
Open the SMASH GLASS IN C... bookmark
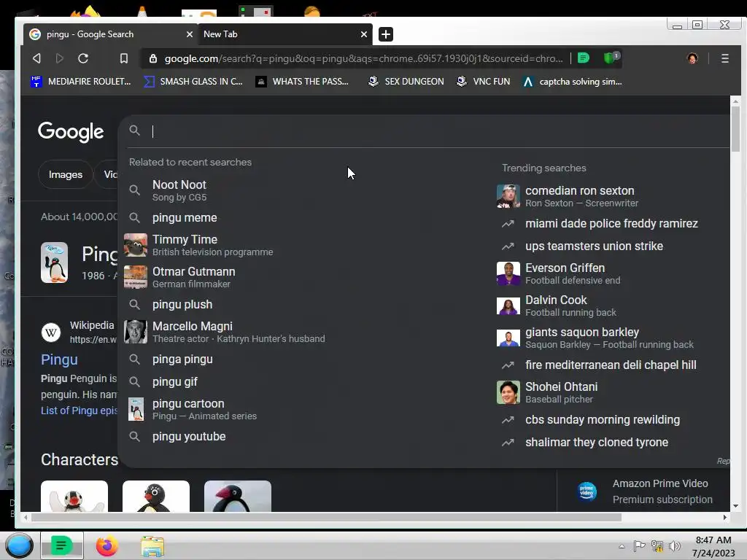point(193,82)
